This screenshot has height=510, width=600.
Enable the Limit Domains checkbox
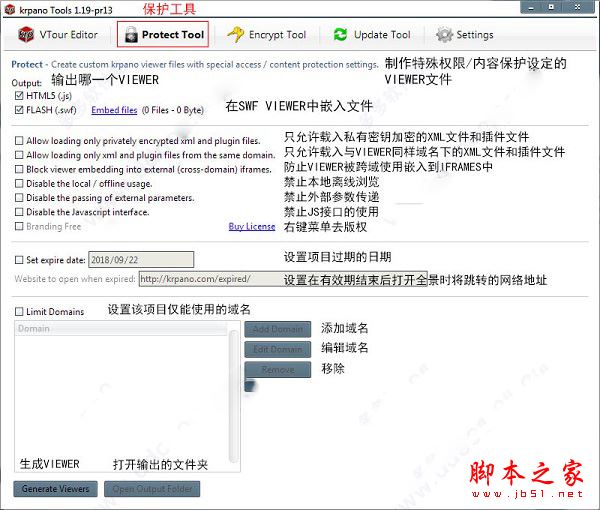coord(19,311)
